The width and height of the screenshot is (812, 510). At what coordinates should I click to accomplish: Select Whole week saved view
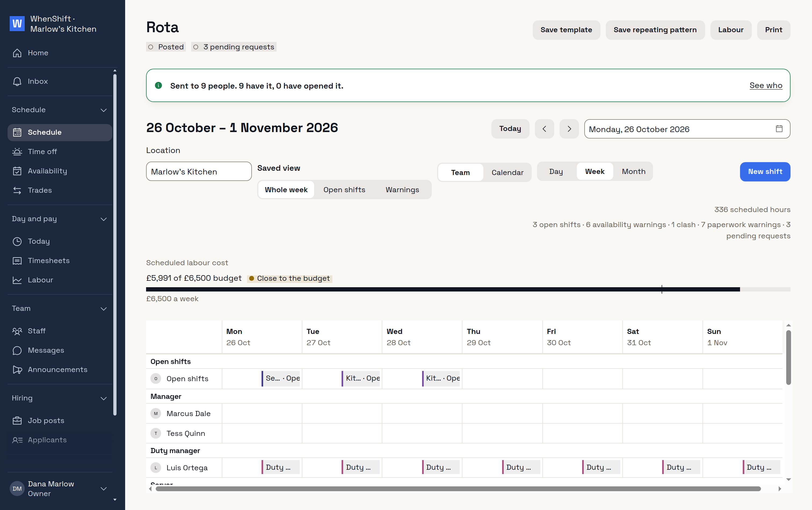(x=286, y=190)
